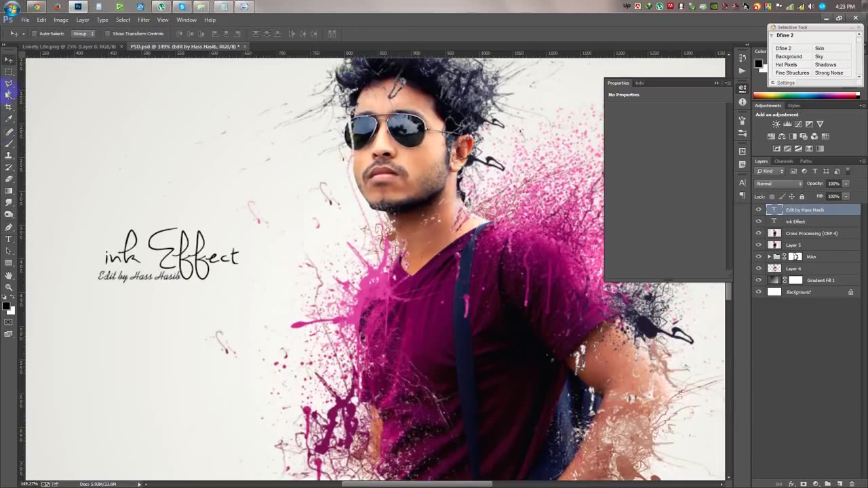Expand the Properties panel options arrows
The height and width of the screenshot is (488, 868).
(x=716, y=83)
